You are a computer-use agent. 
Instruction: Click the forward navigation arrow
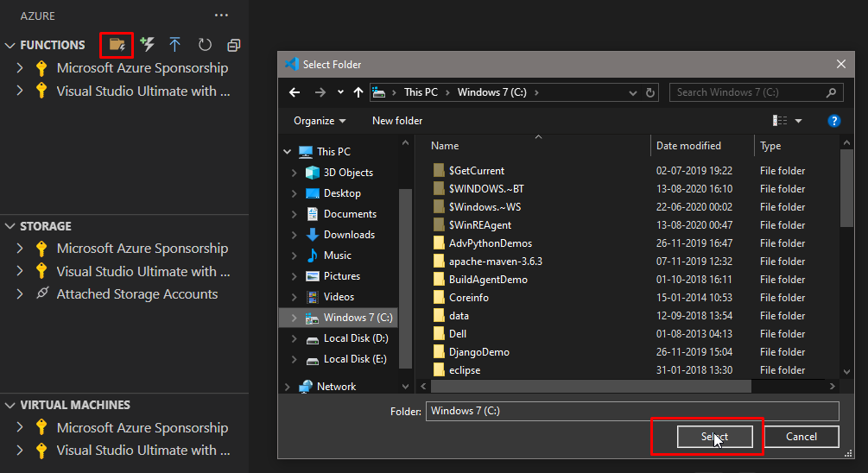320,92
